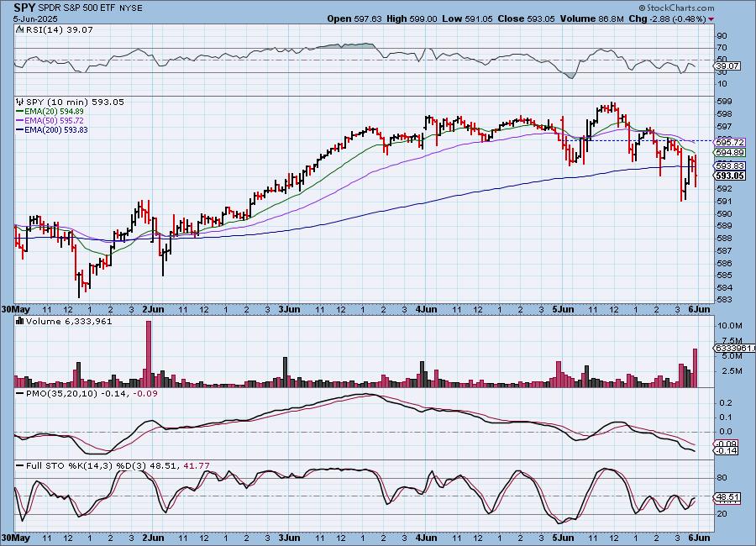Click the black line marker before PMO(35,20,10)
Screen dimensions: 756x546
tap(20, 394)
